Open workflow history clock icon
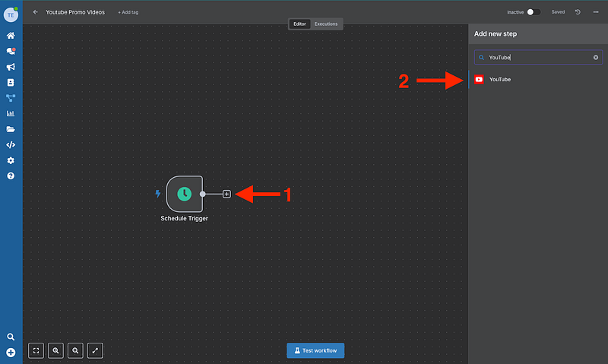 [x=578, y=12]
